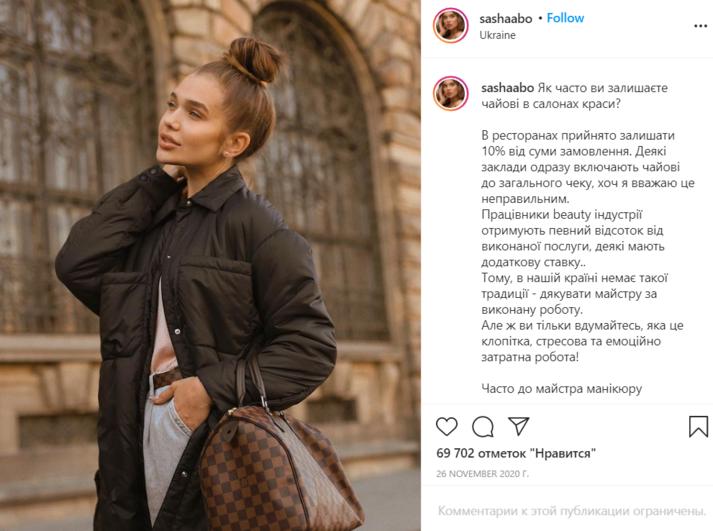The height and width of the screenshot is (531, 713).
Task: Open the 26 NOVEMBER 2020 post date link
Action: [x=482, y=474]
